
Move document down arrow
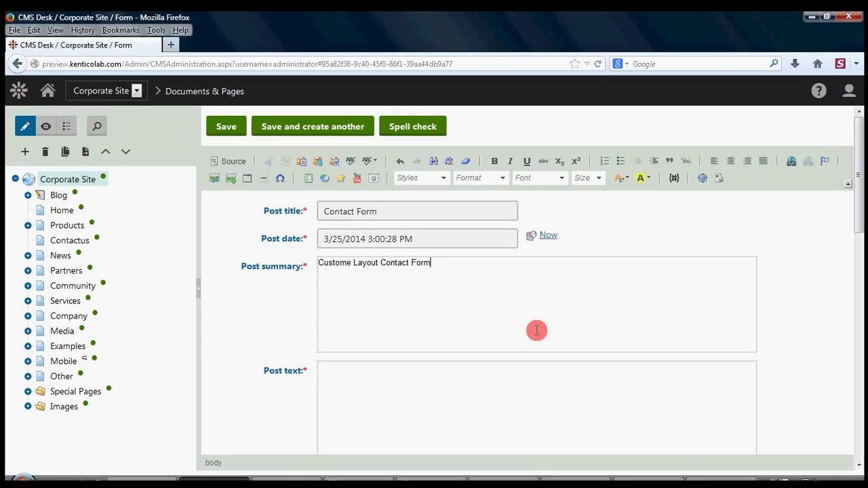pos(125,152)
